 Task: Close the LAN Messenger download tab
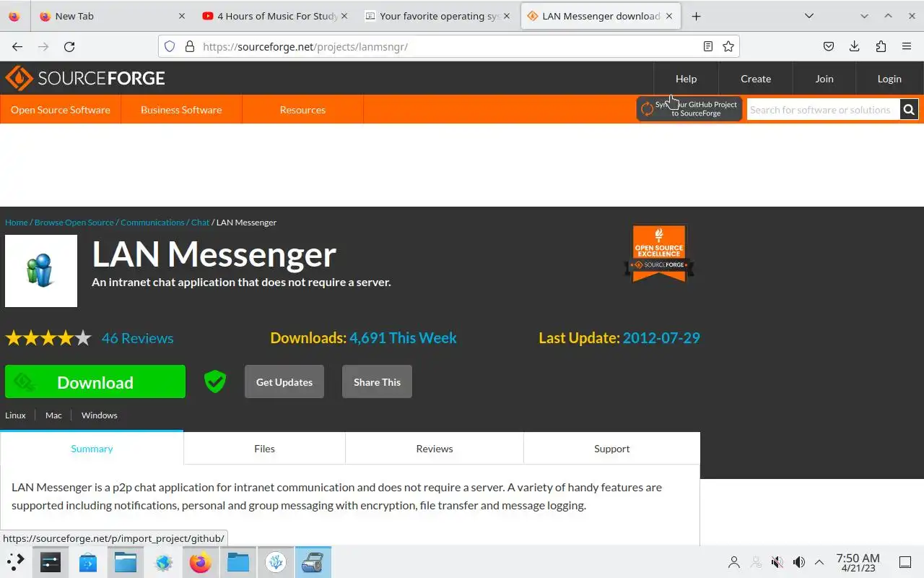(x=669, y=16)
